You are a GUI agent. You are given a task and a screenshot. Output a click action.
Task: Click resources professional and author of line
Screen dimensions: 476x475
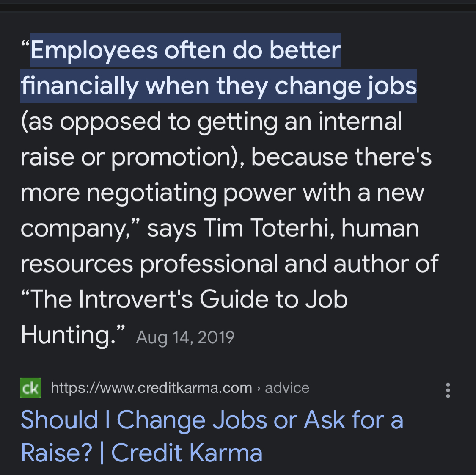point(229,264)
